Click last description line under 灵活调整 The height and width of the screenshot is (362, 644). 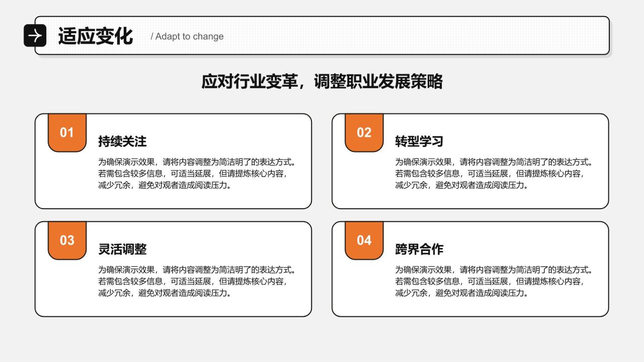(x=165, y=293)
